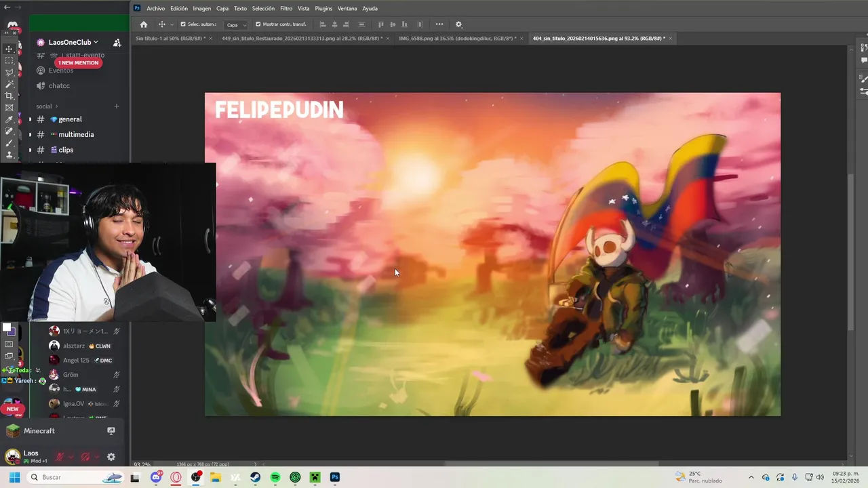
Task: Join the chatcc voice channel
Action: [x=59, y=85]
